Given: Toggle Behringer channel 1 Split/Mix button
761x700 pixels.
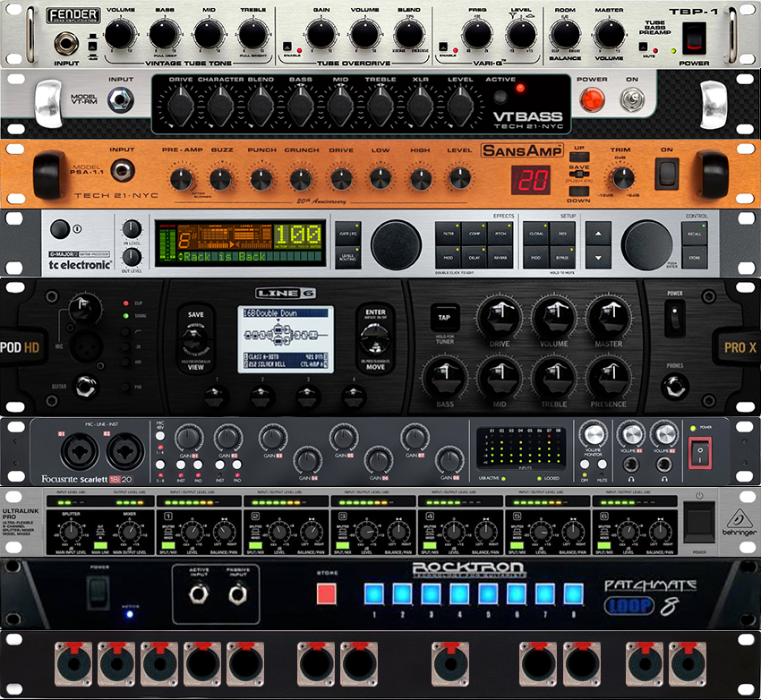Looking at the screenshot, I should 168,545.
